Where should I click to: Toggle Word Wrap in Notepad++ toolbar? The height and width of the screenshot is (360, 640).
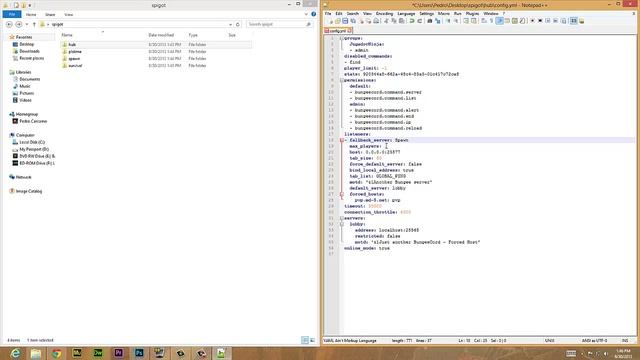tap(483, 21)
